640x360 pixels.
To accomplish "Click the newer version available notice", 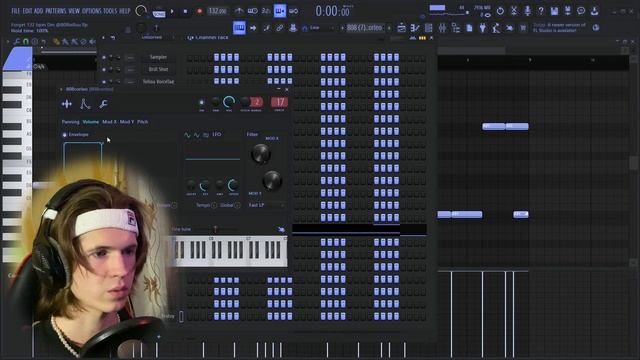I will [x=559, y=27].
